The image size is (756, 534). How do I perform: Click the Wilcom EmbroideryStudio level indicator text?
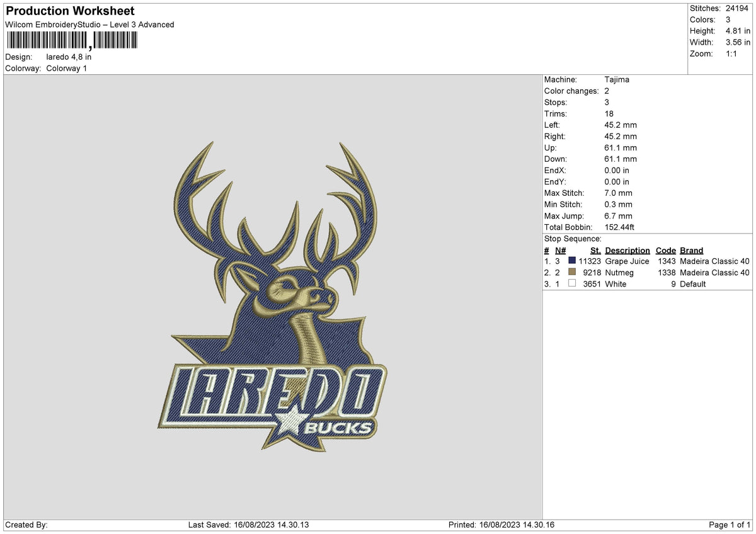pos(89,25)
